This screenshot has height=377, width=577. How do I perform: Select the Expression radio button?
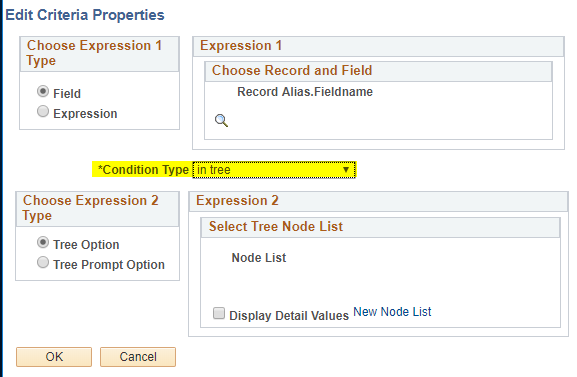tap(43, 111)
